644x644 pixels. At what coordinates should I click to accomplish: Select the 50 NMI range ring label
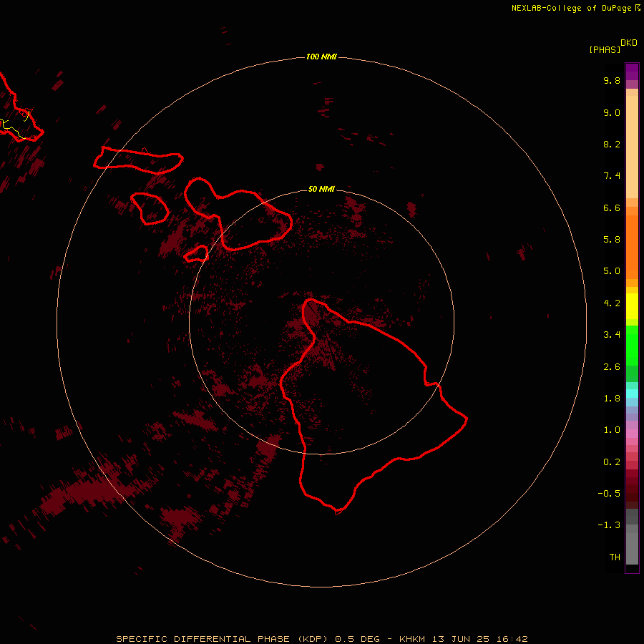coord(321,189)
